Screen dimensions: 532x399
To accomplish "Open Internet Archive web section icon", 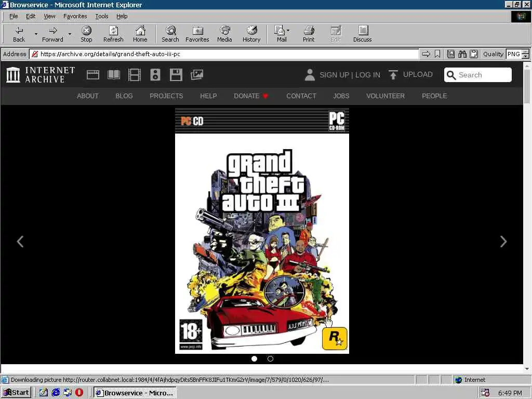I will 92,75.
